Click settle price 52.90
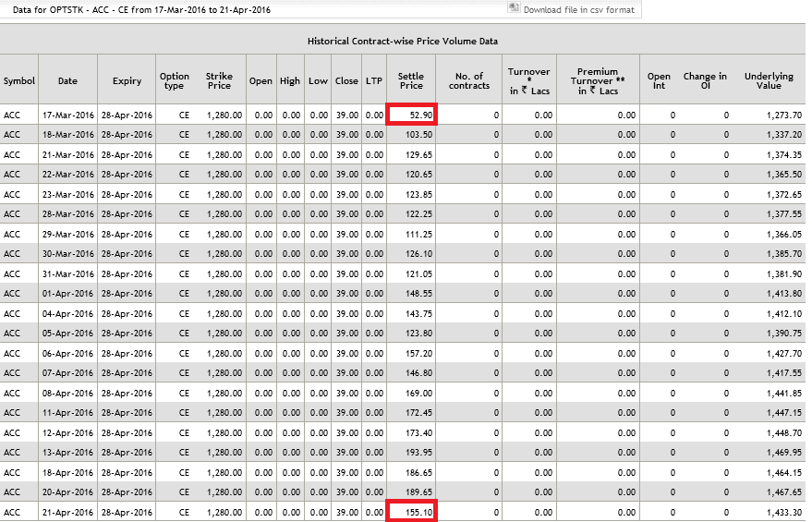The height and width of the screenshot is (522, 812). 421,115
